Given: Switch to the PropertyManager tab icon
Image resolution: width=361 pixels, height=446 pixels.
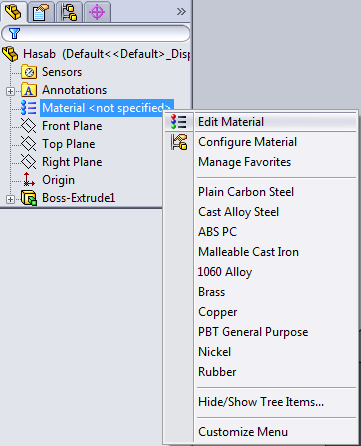Looking at the screenshot, I should (41, 13).
